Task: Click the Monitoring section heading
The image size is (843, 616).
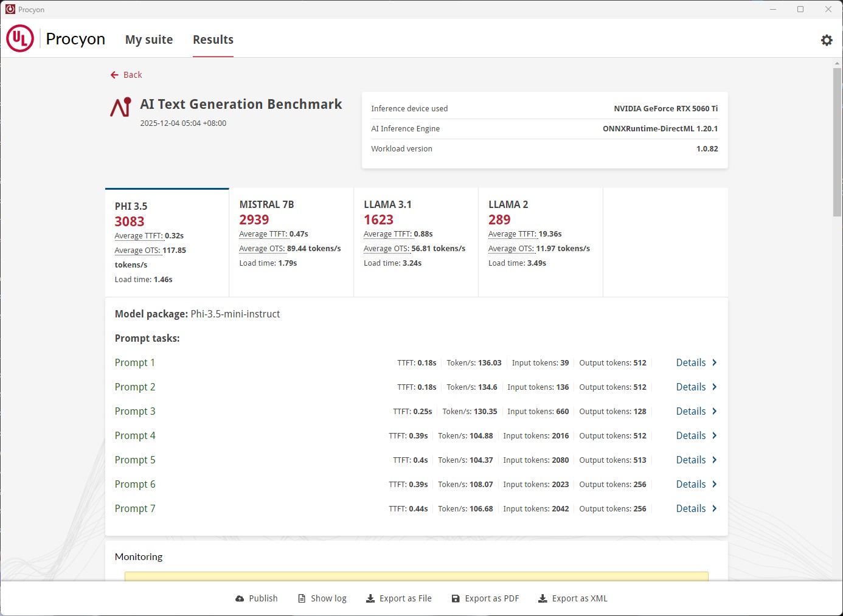Action: pos(139,556)
